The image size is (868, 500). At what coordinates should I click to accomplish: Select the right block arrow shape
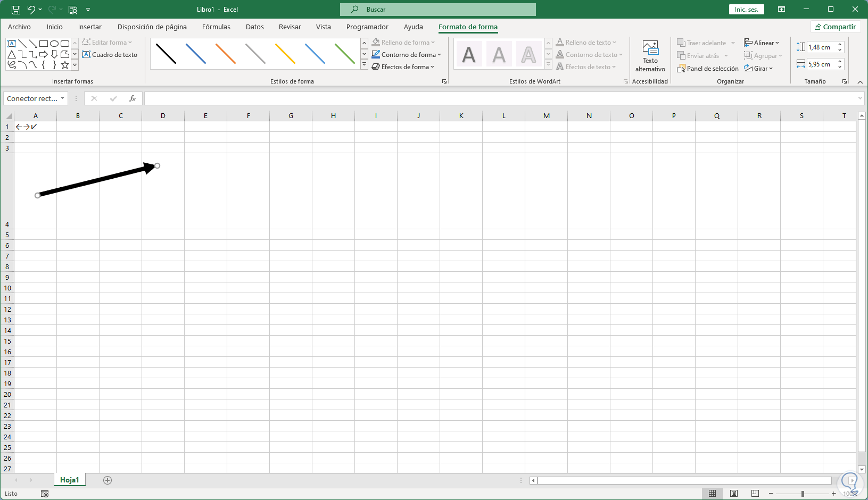tap(44, 54)
